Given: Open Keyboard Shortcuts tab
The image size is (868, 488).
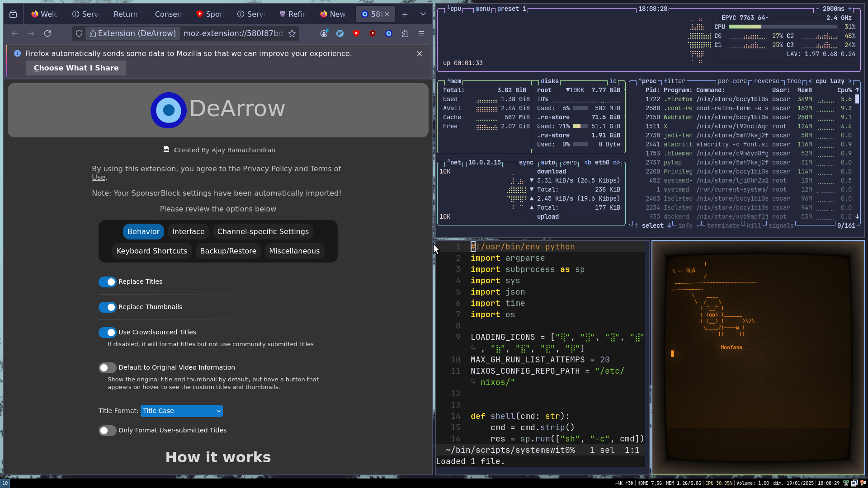Looking at the screenshot, I should 152,251.
